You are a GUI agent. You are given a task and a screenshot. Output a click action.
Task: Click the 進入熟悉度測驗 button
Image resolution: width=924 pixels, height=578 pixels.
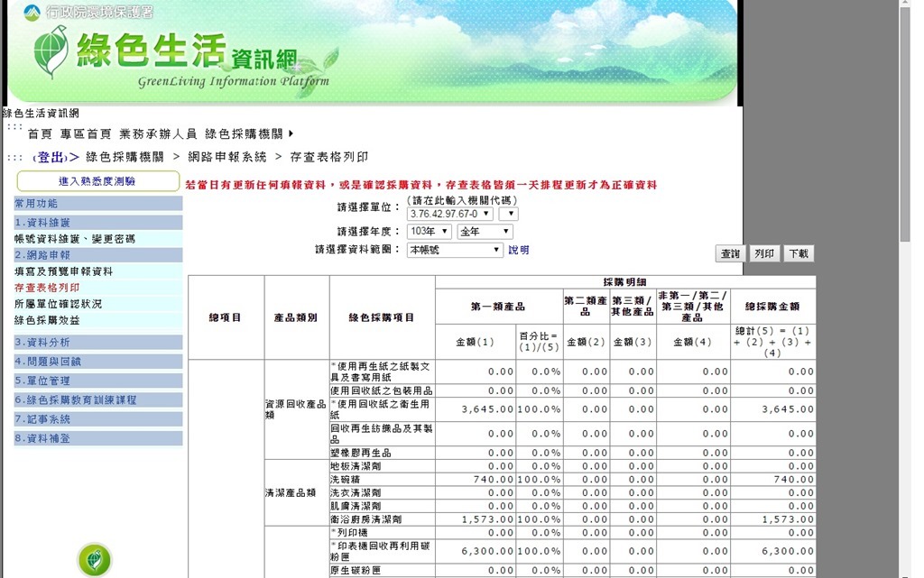97,181
